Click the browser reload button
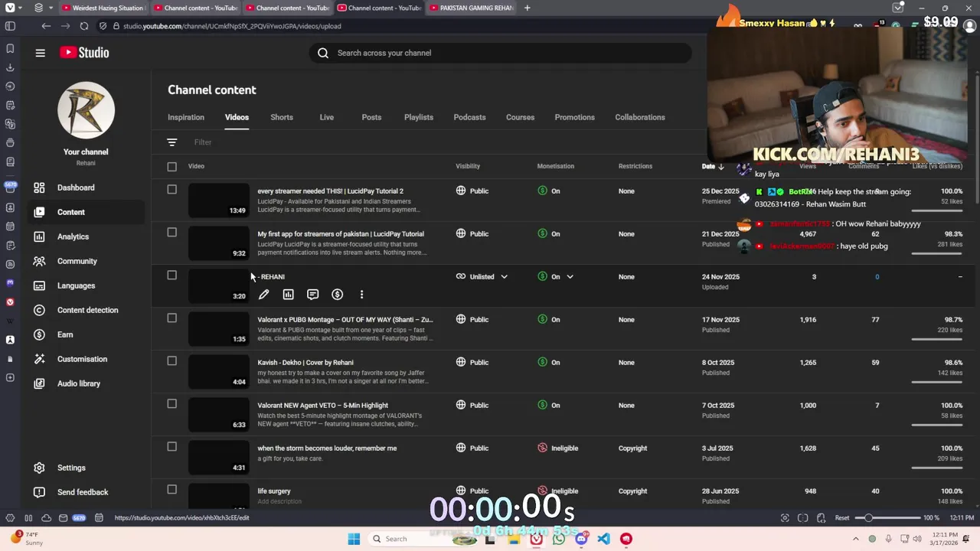 83,26
